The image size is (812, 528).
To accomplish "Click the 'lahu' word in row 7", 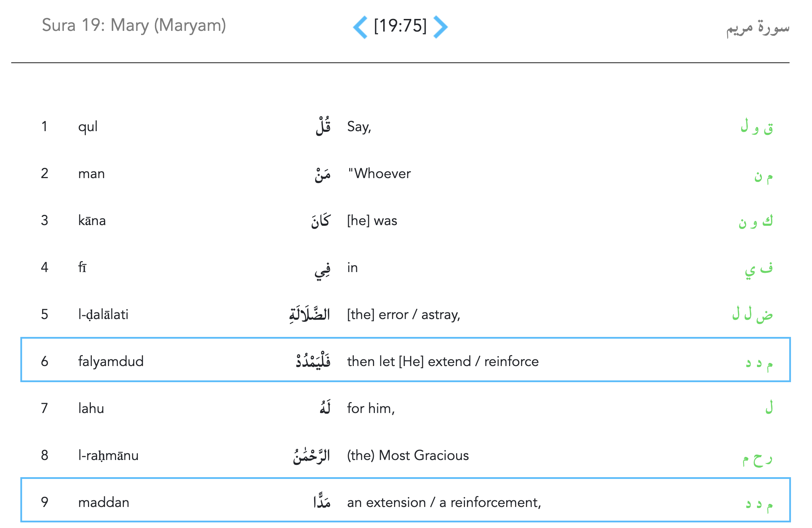I will [x=91, y=408].
